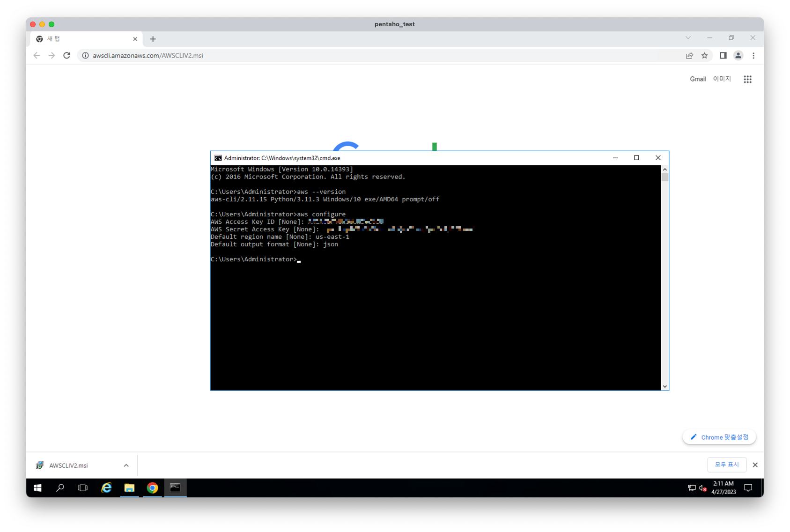Minimize the cmd.exe window
This screenshot has height=532, width=790.
coord(615,158)
